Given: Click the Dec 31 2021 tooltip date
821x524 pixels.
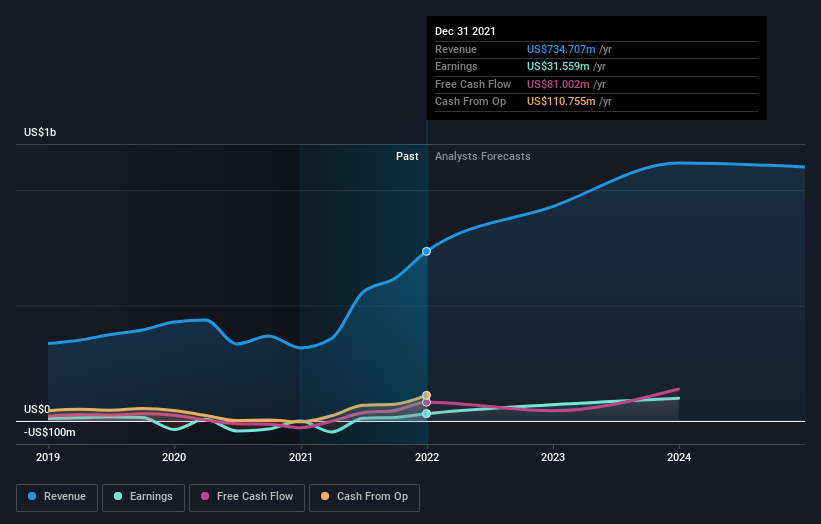Looking at the screenshot, I should (x=465, y=31).
